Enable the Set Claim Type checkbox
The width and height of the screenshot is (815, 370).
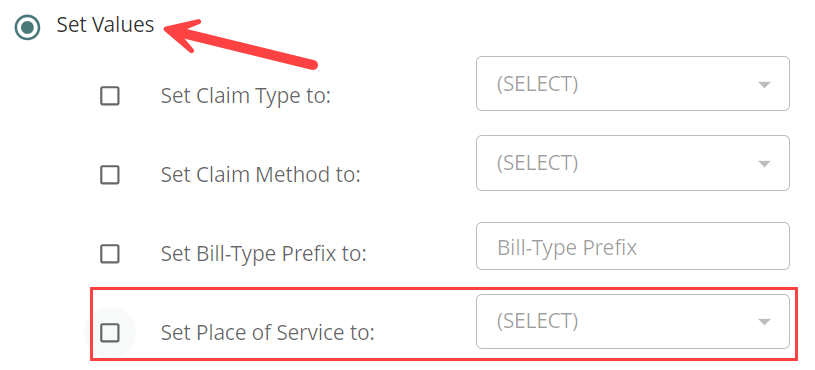(110, 96)
